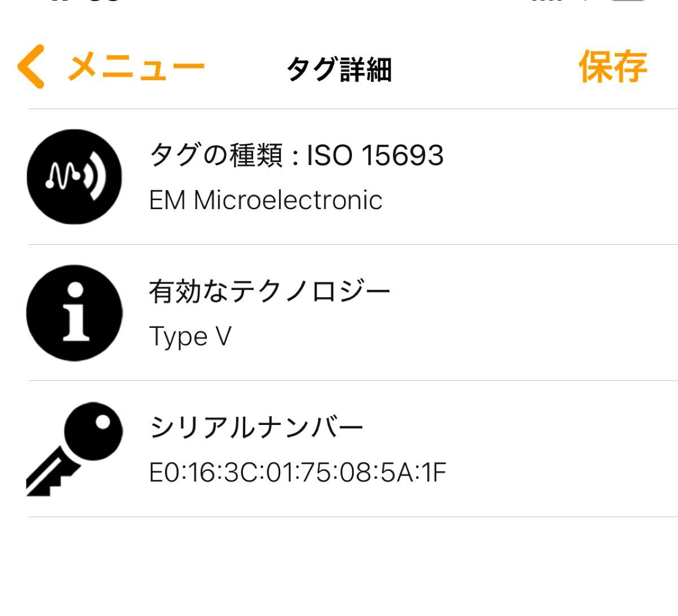Click the key icon for serial number
This screenshot has height=616, width=678.
73,449
